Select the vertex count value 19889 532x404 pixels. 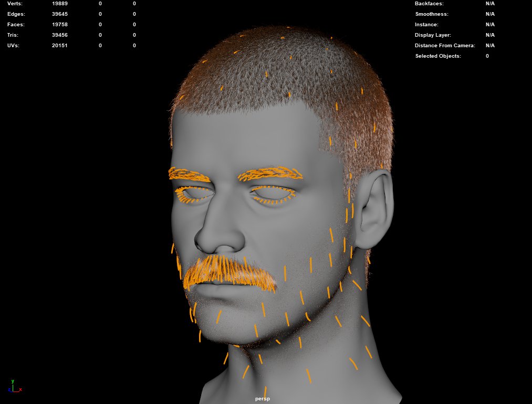coord(60,3)
